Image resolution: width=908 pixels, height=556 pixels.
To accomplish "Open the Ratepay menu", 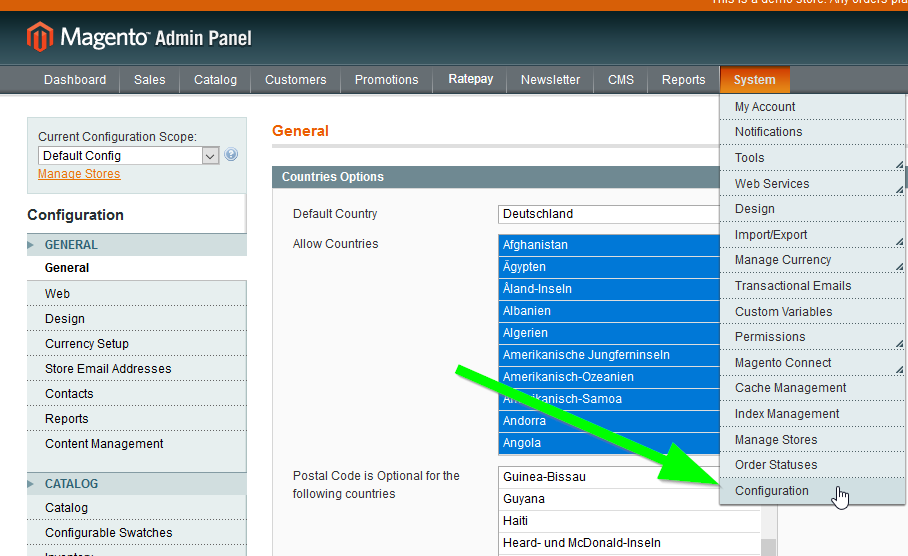I will pyautogui.click(x=470, y=80).
